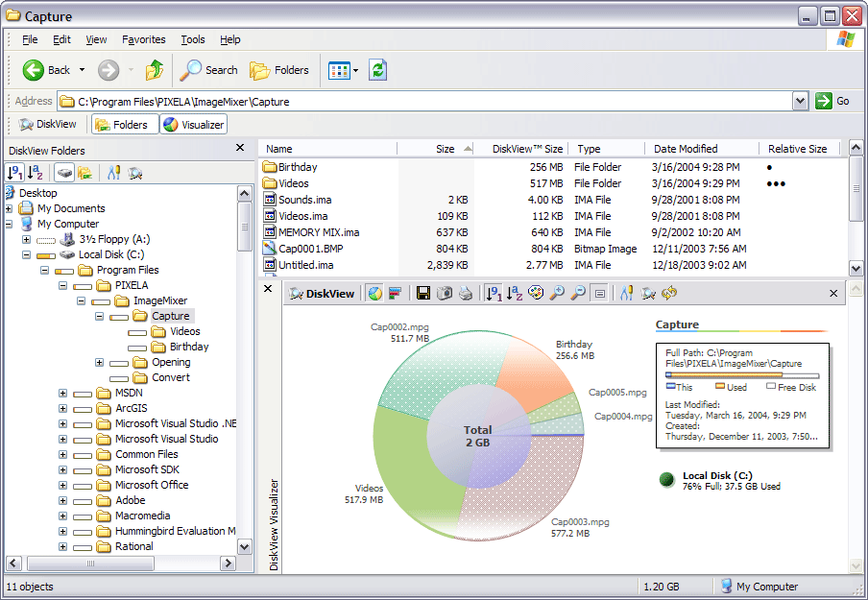Click the magnifier-drive icon in DiskView Folders toolbar

(135, 173)
